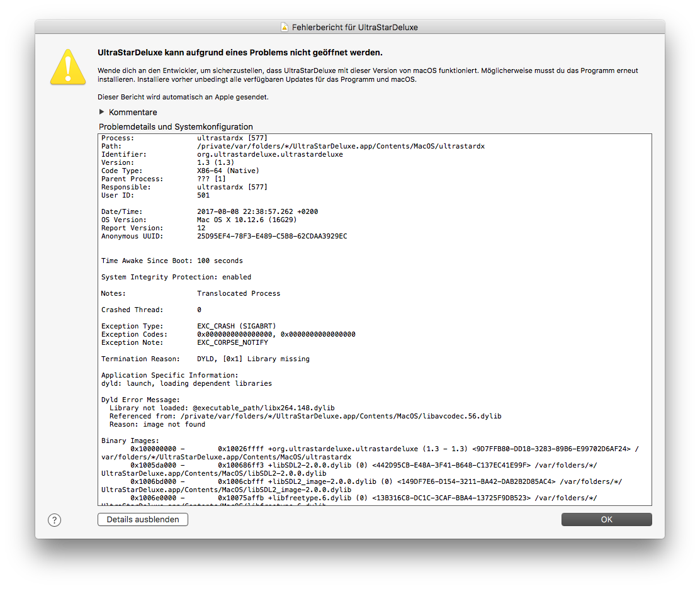Screen dimensions: 700x589
Task: Click the Date/Time value '2017-08-08 22:38:57.262 +0200'
Action: [x=257, y=211]
